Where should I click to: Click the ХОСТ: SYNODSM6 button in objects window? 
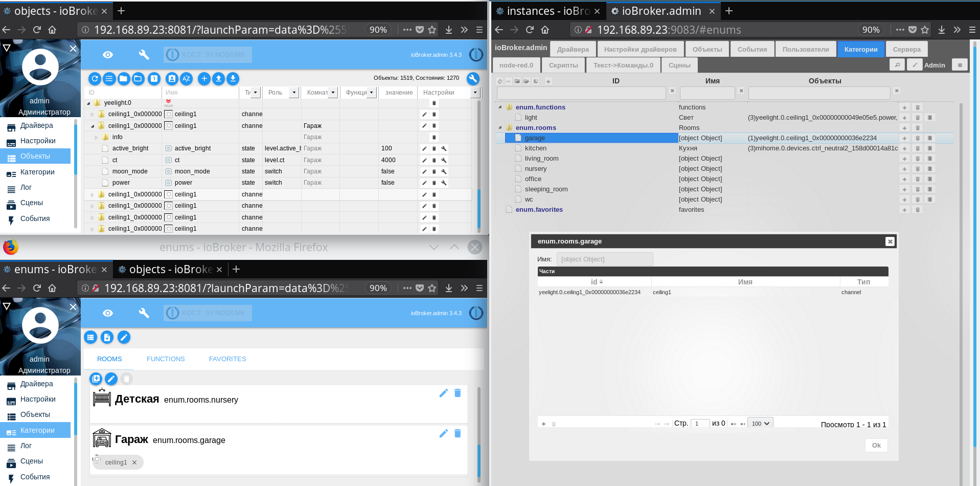tap(208, 54)
